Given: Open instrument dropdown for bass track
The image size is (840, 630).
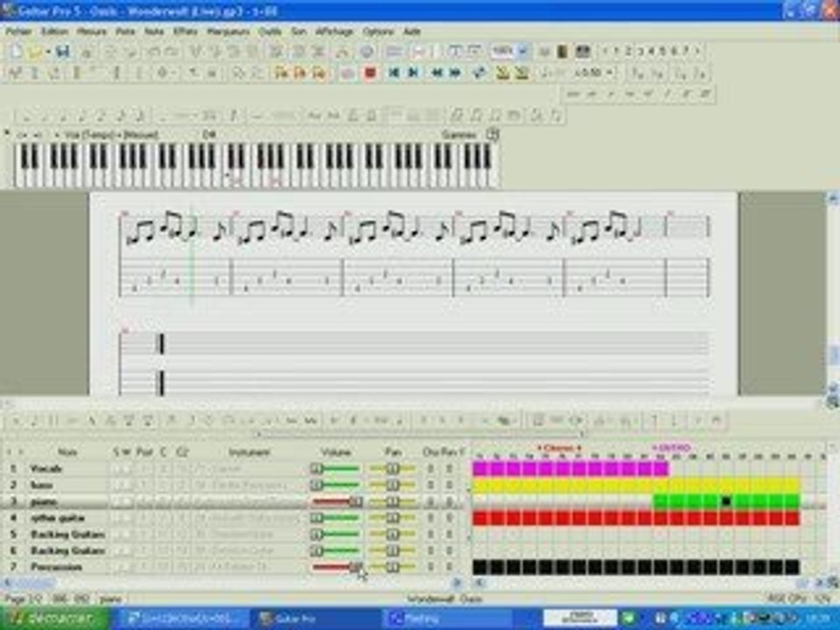Looking at the screenshot, I should tap(249, 486).
